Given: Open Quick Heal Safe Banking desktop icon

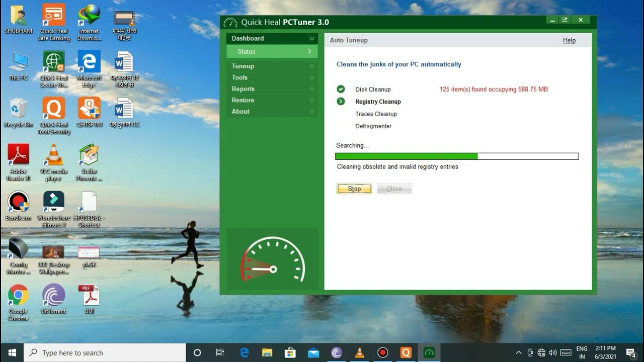Looking at the screenshot, I should tap(54, 23).
